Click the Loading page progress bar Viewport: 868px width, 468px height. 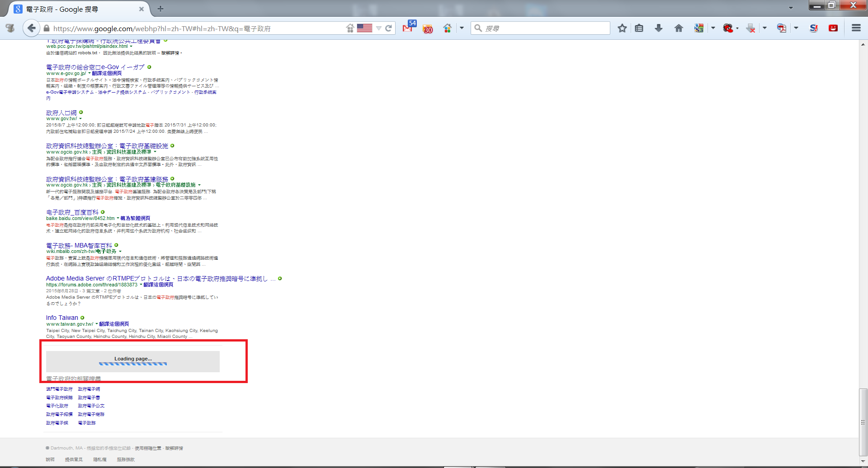[x=133, y=364]
